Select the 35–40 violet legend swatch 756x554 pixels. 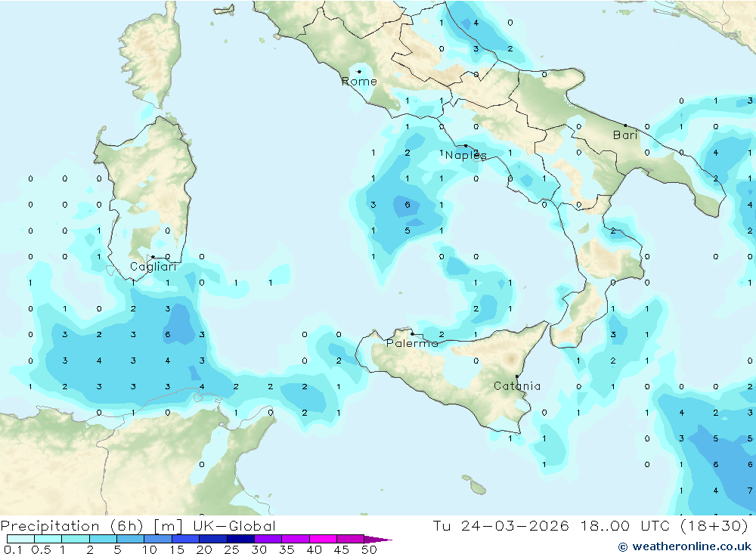click(x=296, y=539)
